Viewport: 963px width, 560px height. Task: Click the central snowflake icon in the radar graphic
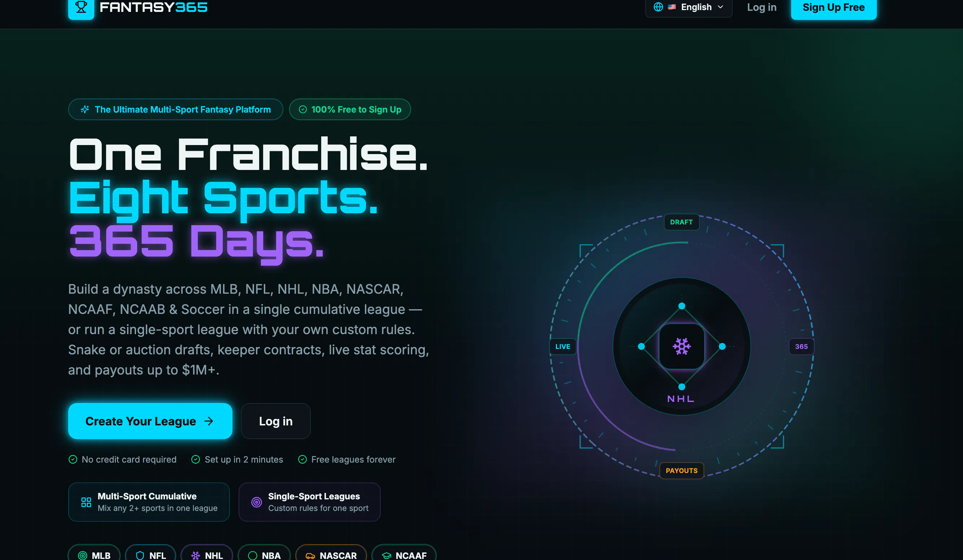(x=682, y=346)
